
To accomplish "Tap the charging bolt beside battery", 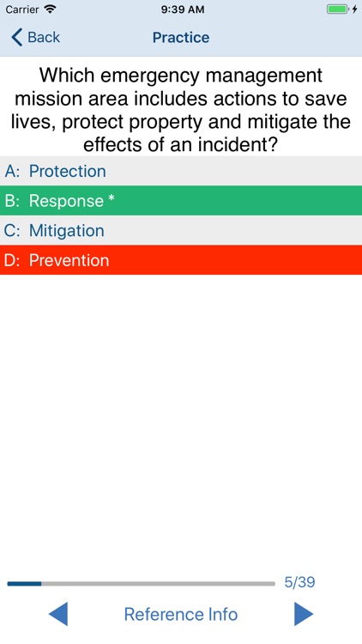I will tap(354, 9).
